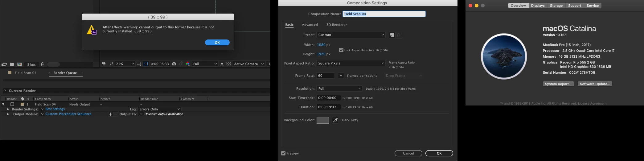Toggle the Region of Interest icon
This screenshot has height=161, width=644.
[x=222, y=64]
